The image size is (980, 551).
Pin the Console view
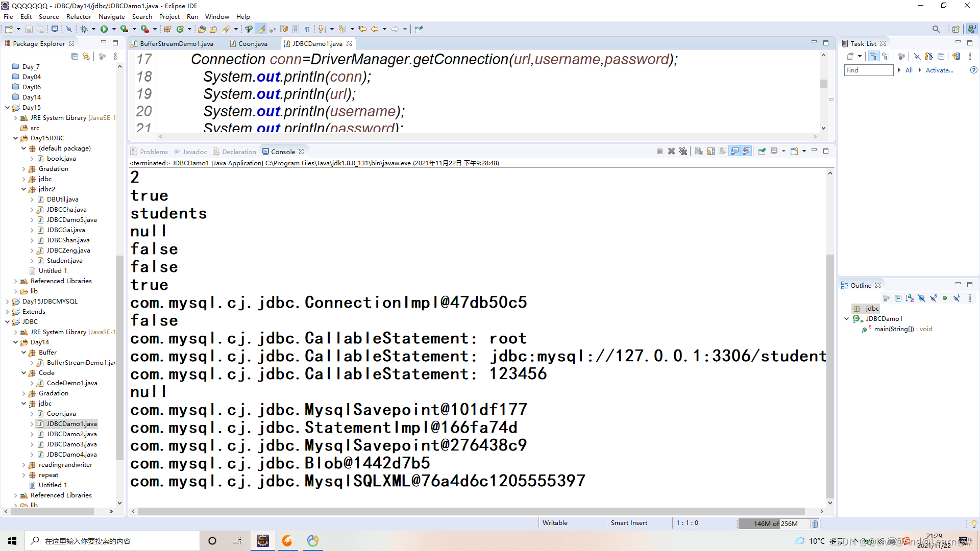762,151
